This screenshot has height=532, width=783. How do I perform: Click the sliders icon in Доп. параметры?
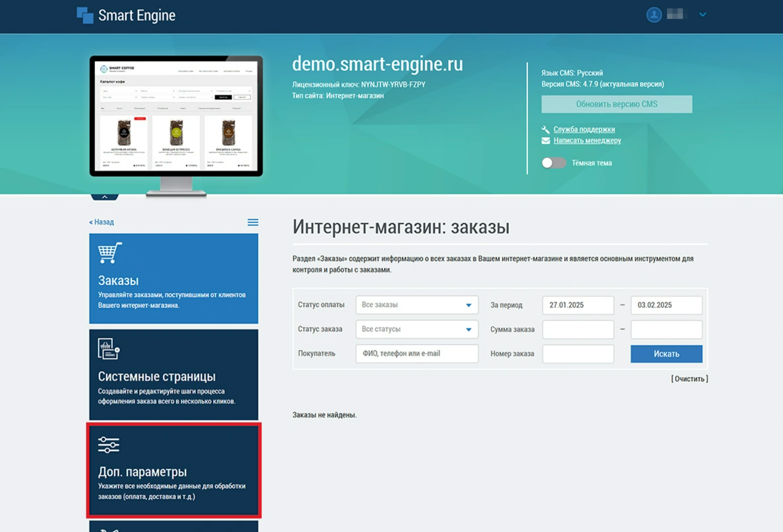click(x=109, y=445)
